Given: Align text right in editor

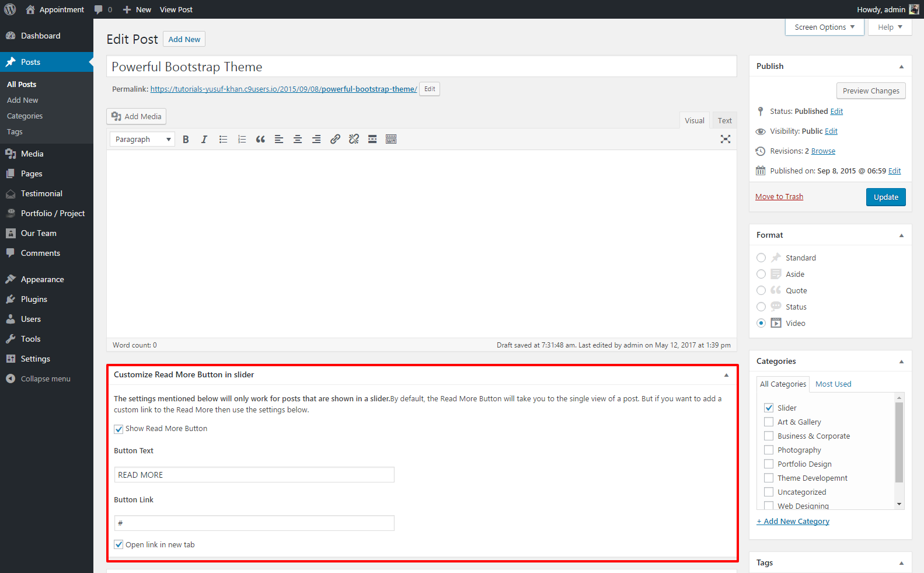Looking at the screenshot, I should (x=316, y=139).
